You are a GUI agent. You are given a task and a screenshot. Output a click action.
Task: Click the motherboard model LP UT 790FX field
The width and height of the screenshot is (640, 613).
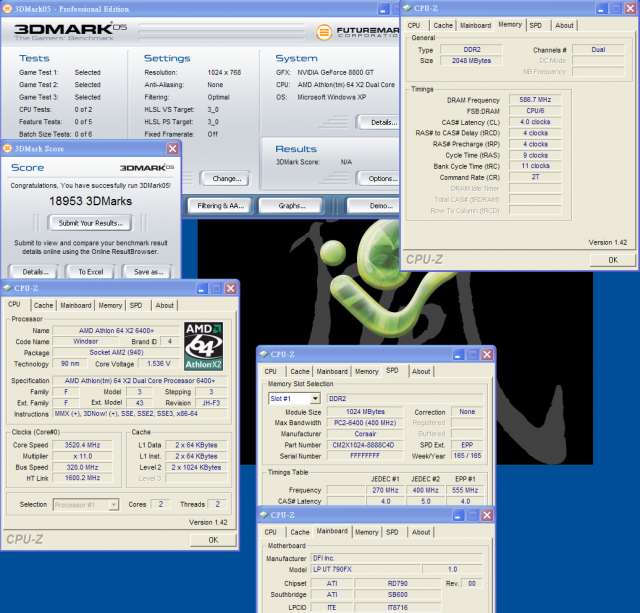click(366, 569)
